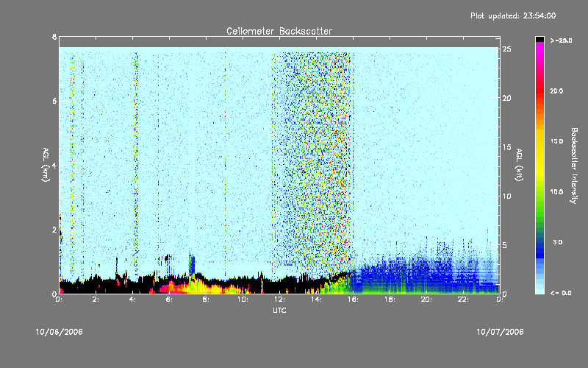Click the 4 tick on the km axis
Image resolution: width=588 pixels, height=368 pixels.
tap(54, 165)
